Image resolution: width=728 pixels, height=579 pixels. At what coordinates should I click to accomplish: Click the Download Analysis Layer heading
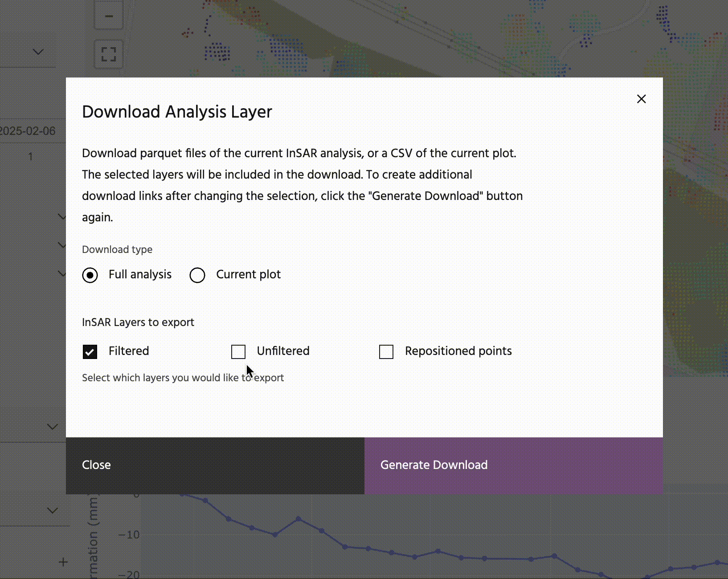coord(177,112)
